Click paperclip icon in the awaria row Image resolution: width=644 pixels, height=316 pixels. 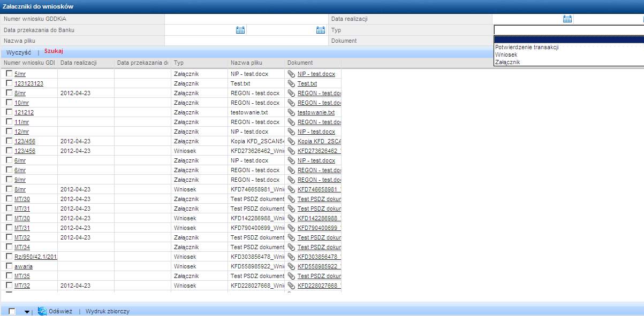[291, 266]
